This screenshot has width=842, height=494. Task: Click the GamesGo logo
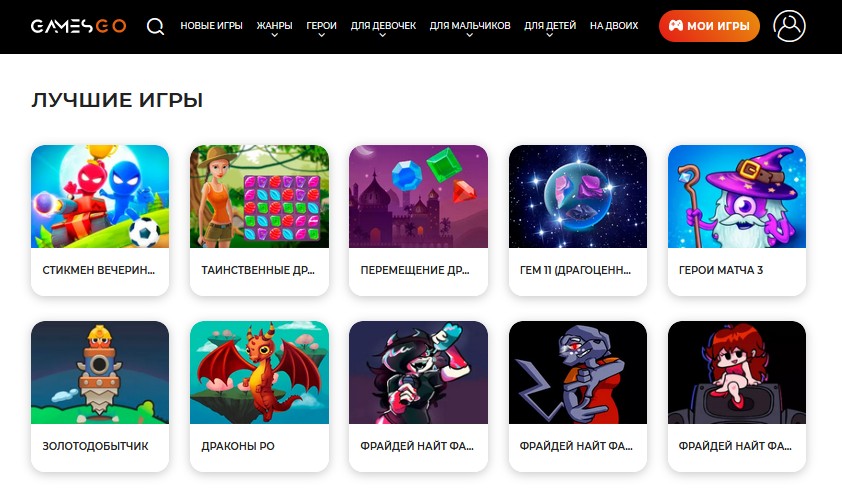point(78,26)
